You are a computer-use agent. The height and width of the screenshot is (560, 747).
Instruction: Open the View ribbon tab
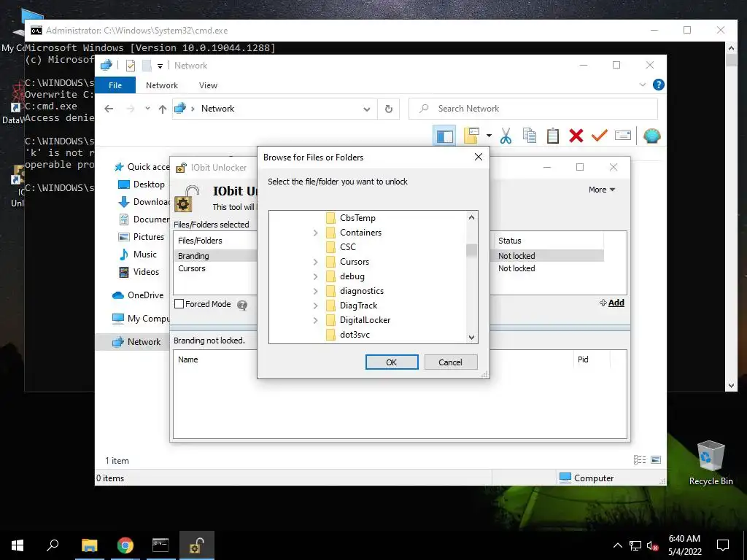[208, 85]
